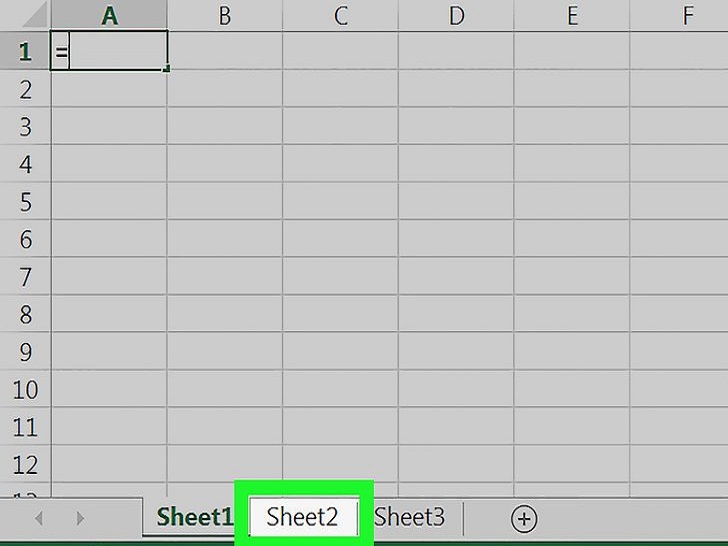The height and width of the screenshot is (546, 728).
Task: Select row 8 header
Action: click(x=25, y=315)
